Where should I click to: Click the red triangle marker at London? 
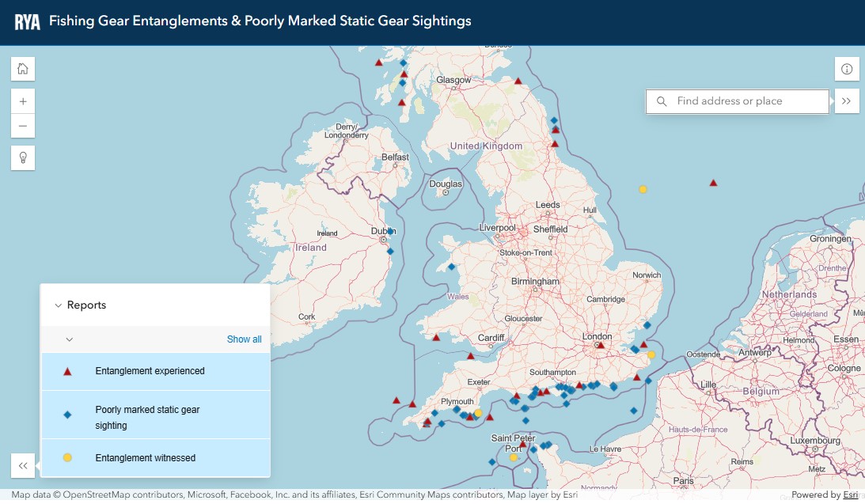(601, 345)
